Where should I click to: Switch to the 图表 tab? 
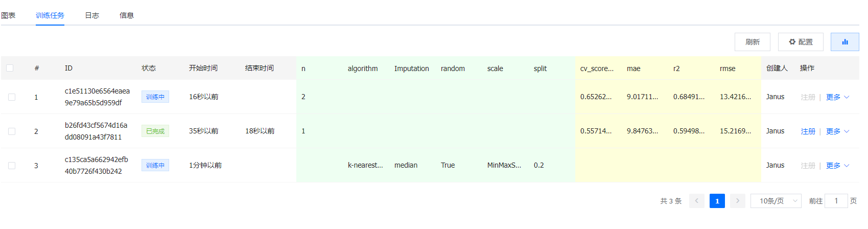8,15
